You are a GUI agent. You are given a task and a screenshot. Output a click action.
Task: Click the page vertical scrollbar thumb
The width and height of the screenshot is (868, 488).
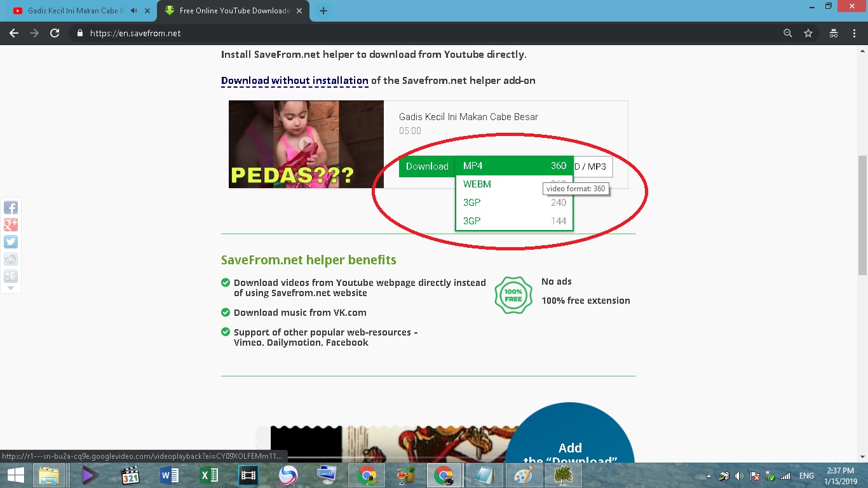pos(862,215)
